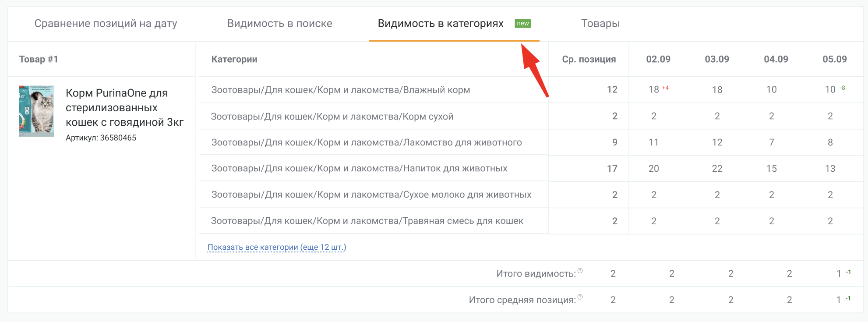Click the +4 change indicator
Screen dimensions: 868x322
665,88
